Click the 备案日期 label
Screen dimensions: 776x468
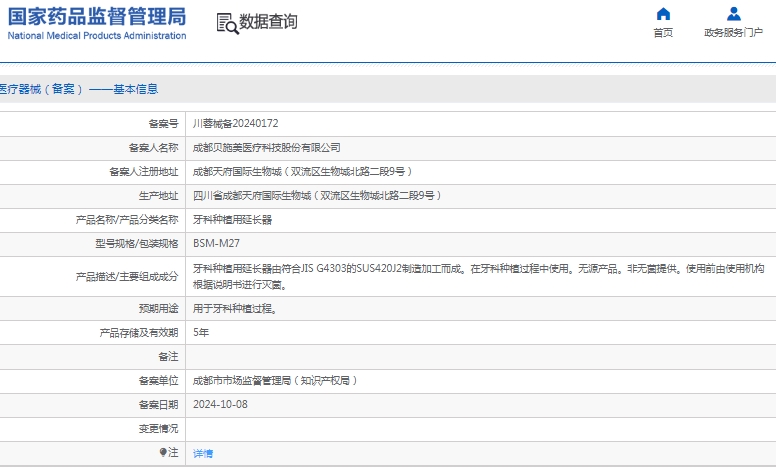pos(158,405)
